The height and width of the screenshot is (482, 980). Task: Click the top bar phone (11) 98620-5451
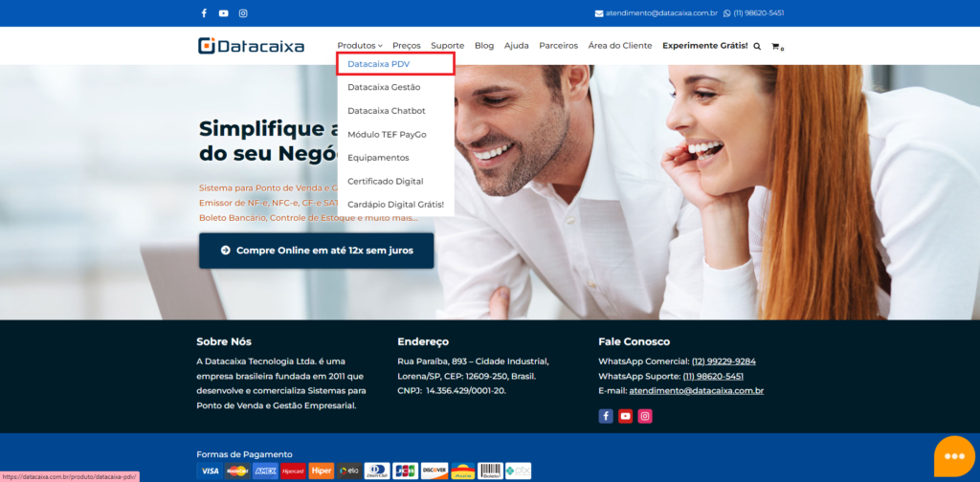759,13
